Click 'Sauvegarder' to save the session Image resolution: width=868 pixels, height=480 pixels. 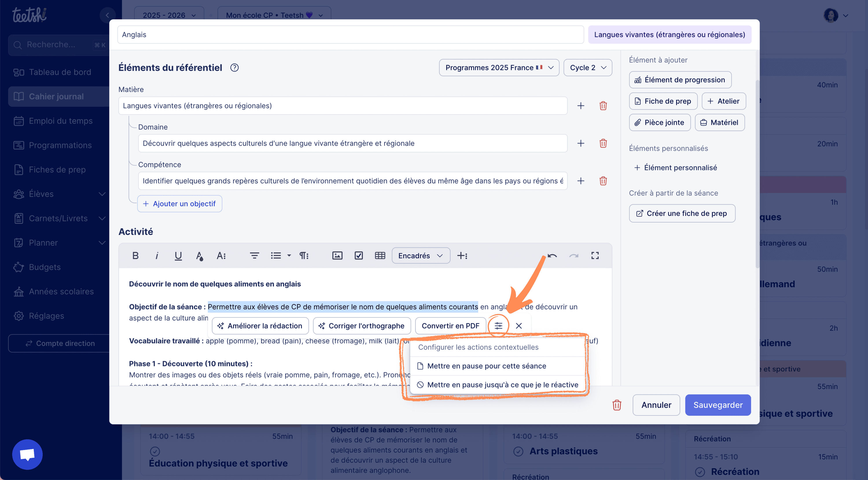point(718,405)
